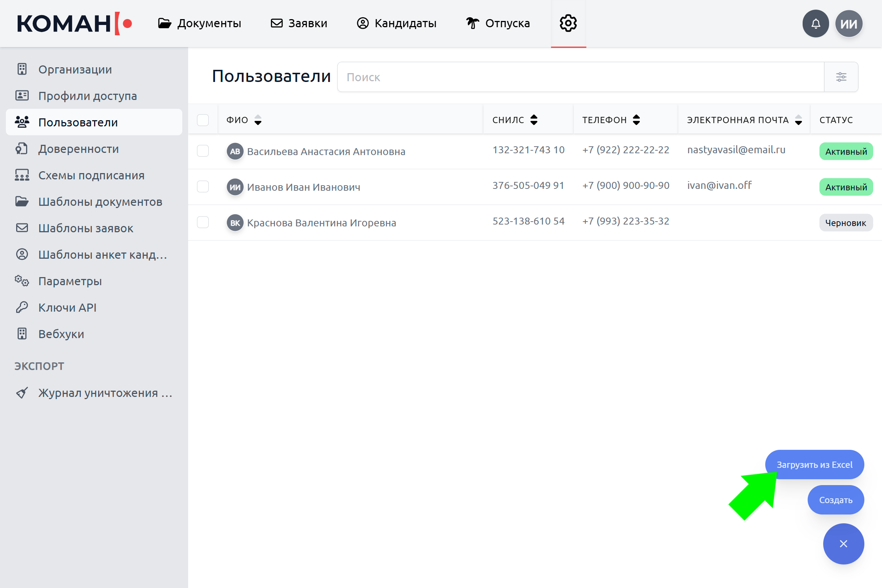882x588 pixels.
Task: Open the settings gear icon in top bar
Action: point(568,23)
